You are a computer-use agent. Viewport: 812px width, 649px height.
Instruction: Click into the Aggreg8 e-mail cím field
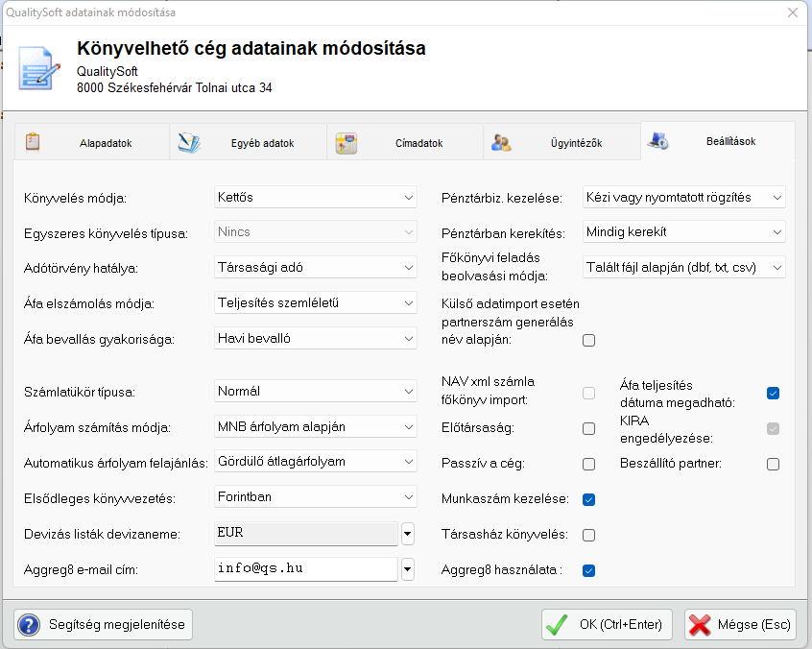(305, 568)
